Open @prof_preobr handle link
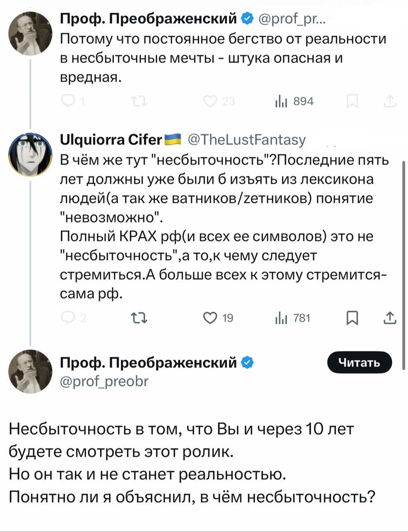The height and width of the screenshot is (532, 408). tap(104, 380)
